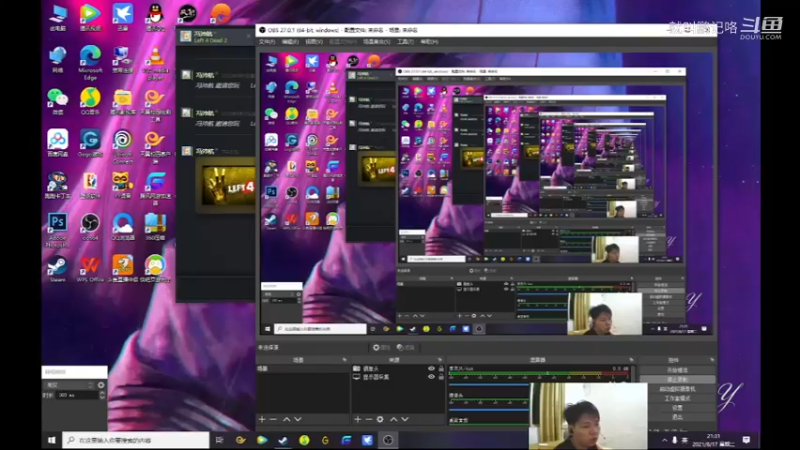Viewport: 800px width, 450px height.
Task: Select 显示器采集 source row in Sources list
Action: (397, 377)
